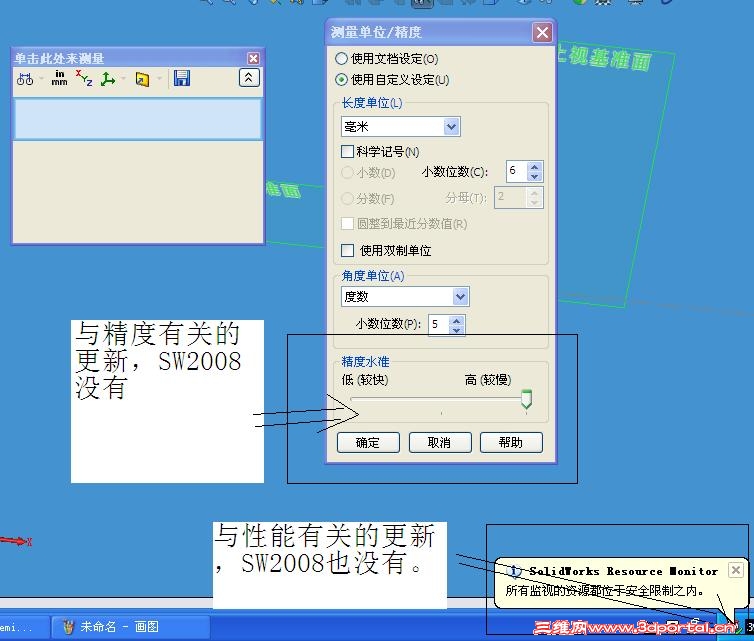
Task: Collapse the measure panel with double chevron
Action: 249,77
